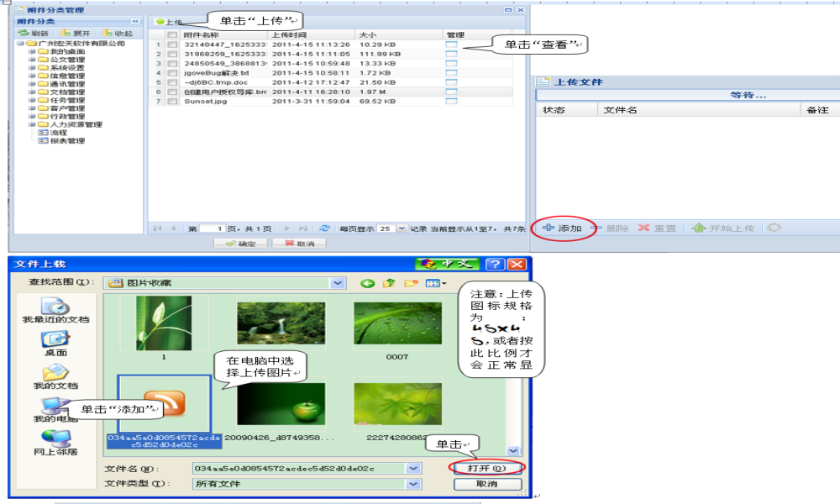
Task: Expand the 我的桌面 tree folder
Action: click(32, 51)
